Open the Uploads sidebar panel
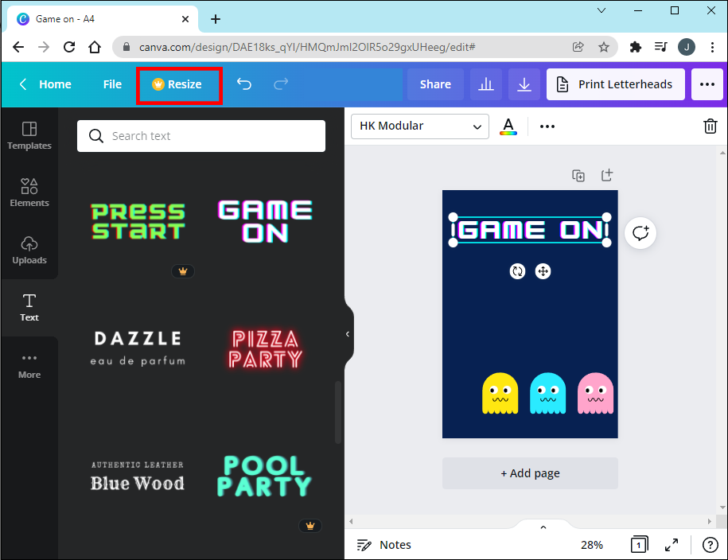The width and height of the screenshot is (728, 560). [x=29, y=251]
